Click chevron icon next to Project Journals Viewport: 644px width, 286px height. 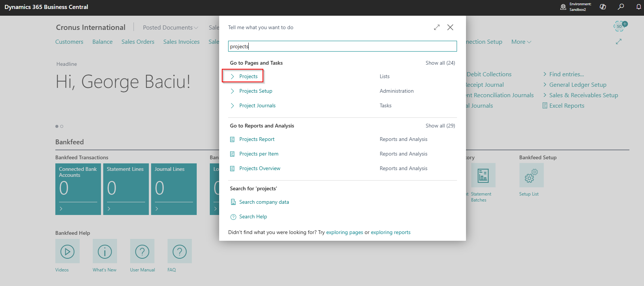[232, 105]
